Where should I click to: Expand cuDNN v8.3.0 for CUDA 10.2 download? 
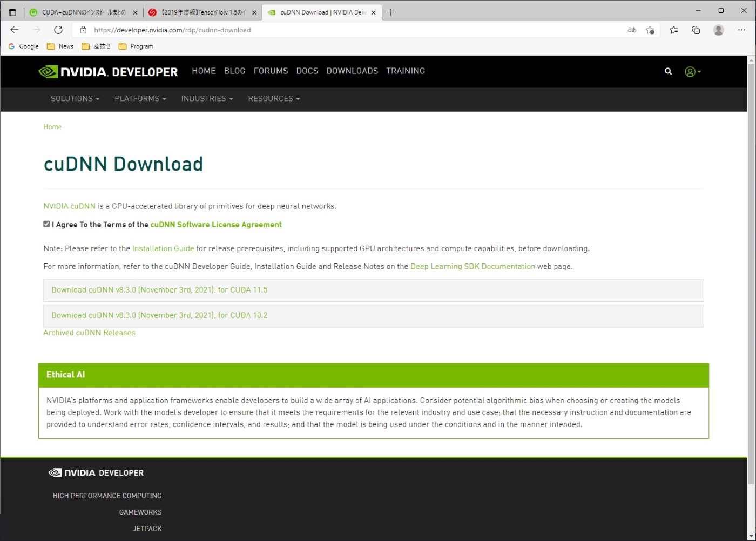coord(374,315)
